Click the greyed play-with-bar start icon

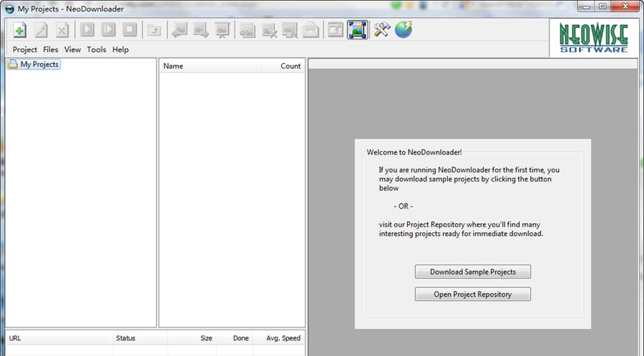point(109,30)
